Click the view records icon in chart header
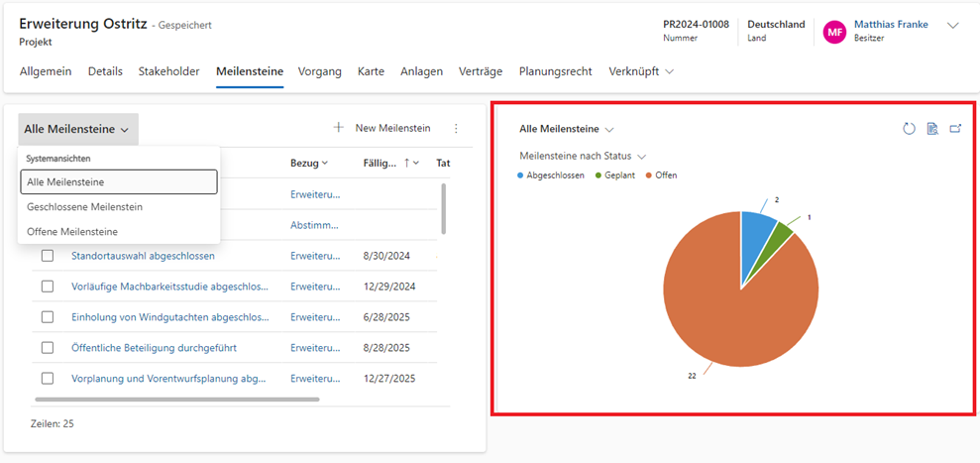The height and width of the screenshot is (463, 980). pyautogui.click(x=932, y=129)
